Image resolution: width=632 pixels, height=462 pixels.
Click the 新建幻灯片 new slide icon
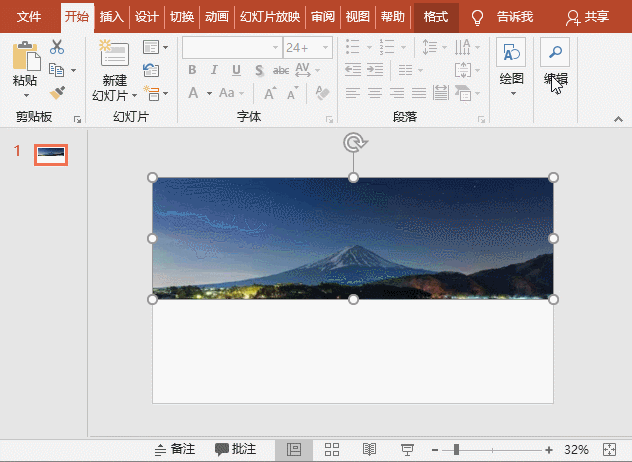[x=114, y=55]
